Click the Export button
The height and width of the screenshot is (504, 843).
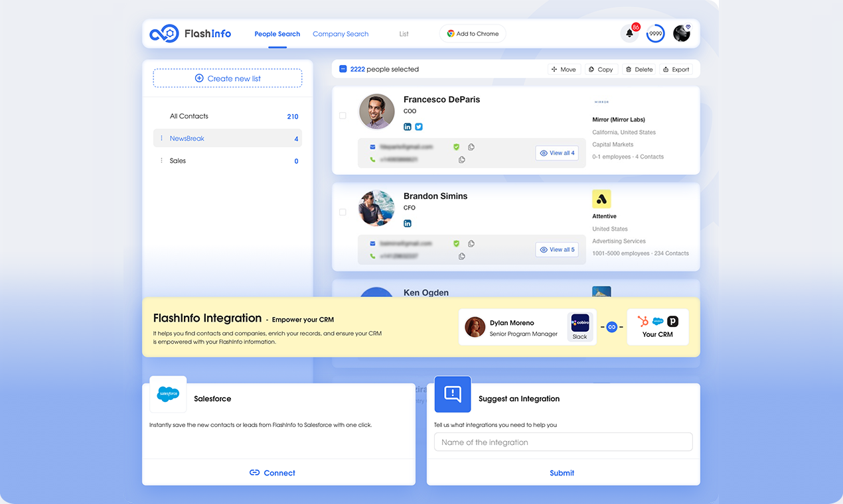click(676, 70)
